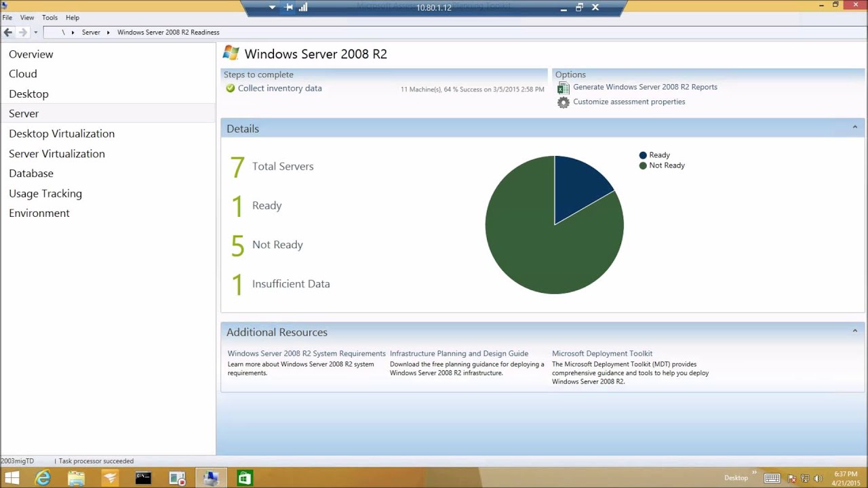Click Windows Server 2008 R2 Readiness breadcrumb
Viewport: 868px width, 488px height.
(x=168, y=33)
